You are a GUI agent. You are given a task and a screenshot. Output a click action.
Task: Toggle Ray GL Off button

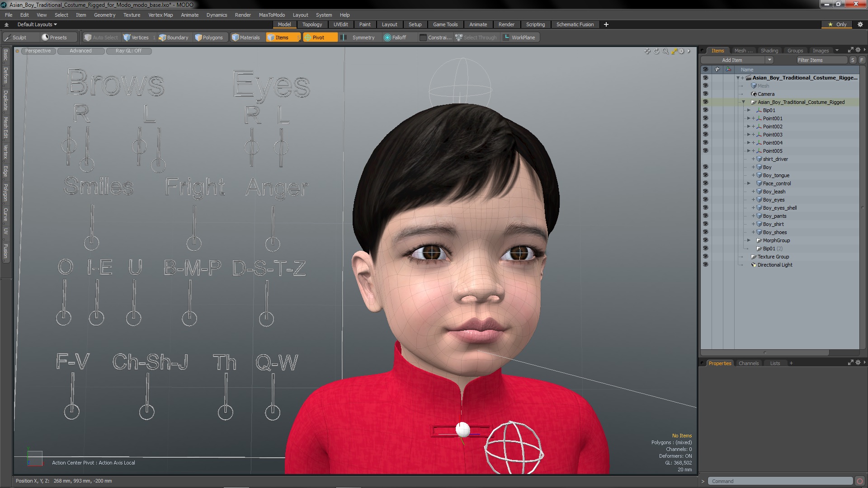[x=128, y=51]
